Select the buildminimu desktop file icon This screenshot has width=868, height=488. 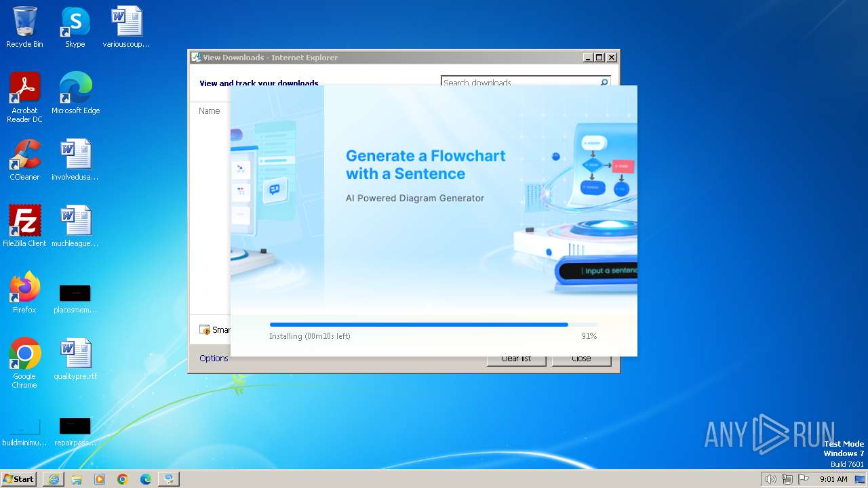pos(24,432)
